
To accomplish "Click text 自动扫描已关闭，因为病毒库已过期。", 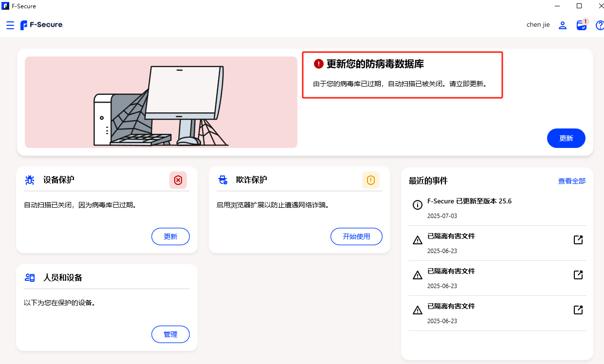I will coord(81,205).
